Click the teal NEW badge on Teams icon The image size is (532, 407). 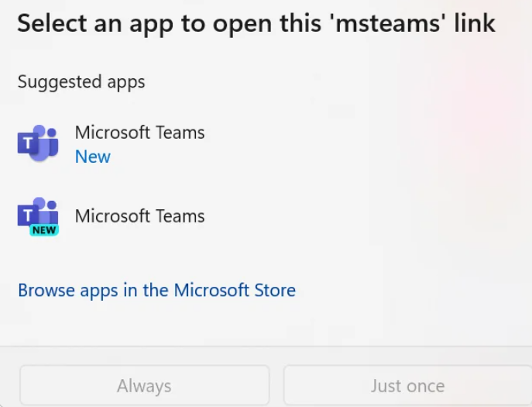(44, 230)
